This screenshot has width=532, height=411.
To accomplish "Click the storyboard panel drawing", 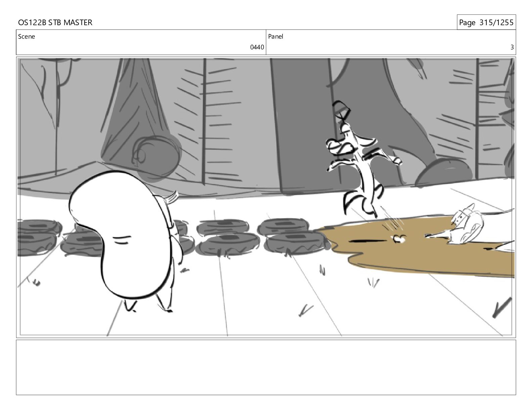I will tap(266, 197).
